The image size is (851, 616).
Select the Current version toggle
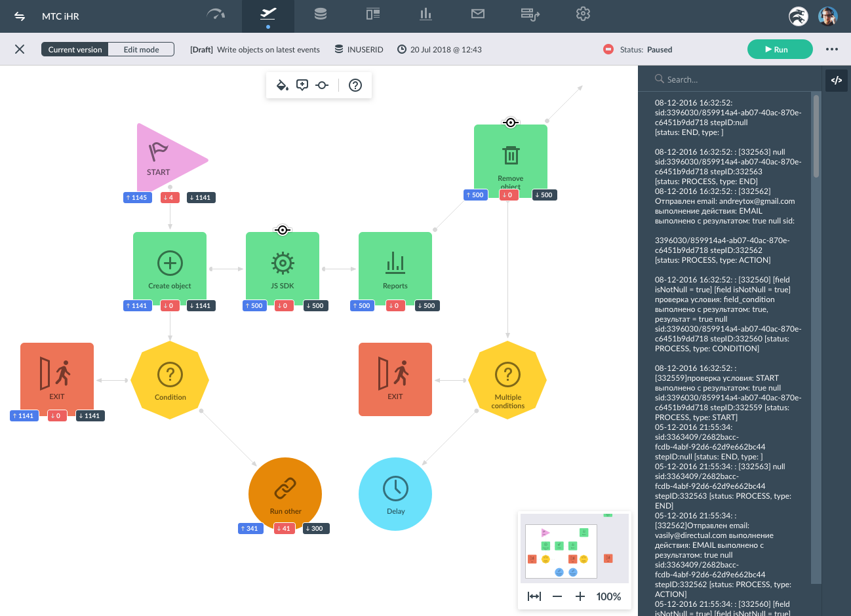click(75, 49)
